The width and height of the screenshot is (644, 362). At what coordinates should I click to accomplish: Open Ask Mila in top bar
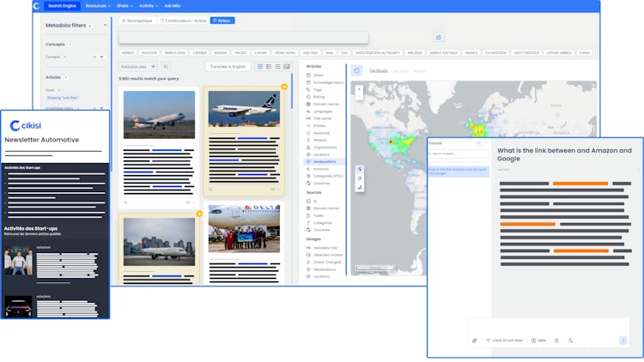click(172, 6)
